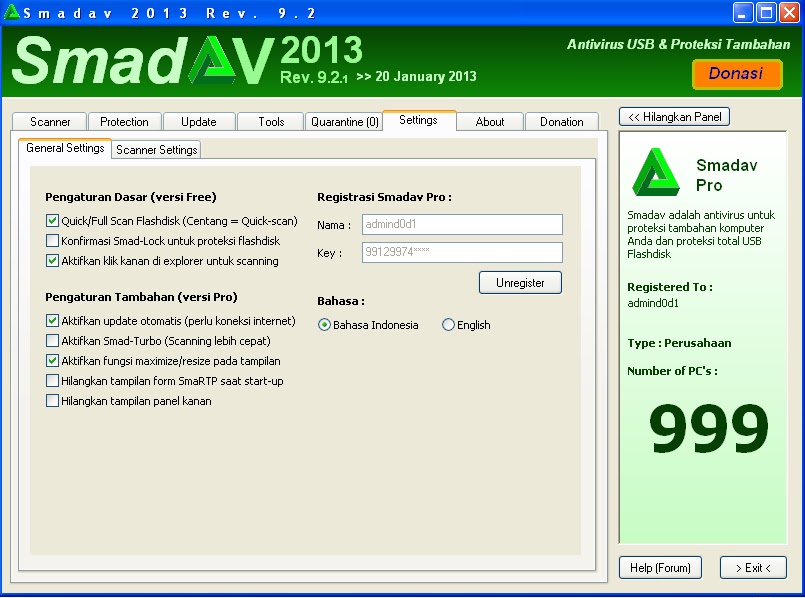
Task: Switch to Scanner Settings sub-tab
Action: click(157, 149)
